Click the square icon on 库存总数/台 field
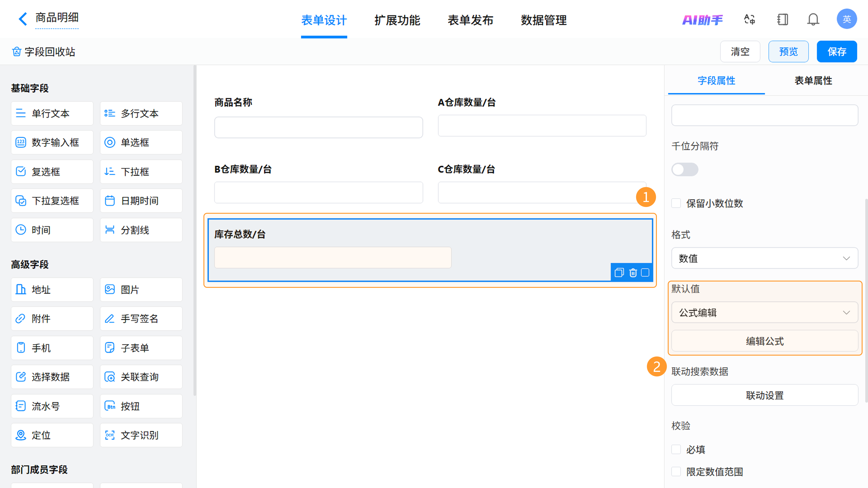The image size is (868, 488). (645, 272)
